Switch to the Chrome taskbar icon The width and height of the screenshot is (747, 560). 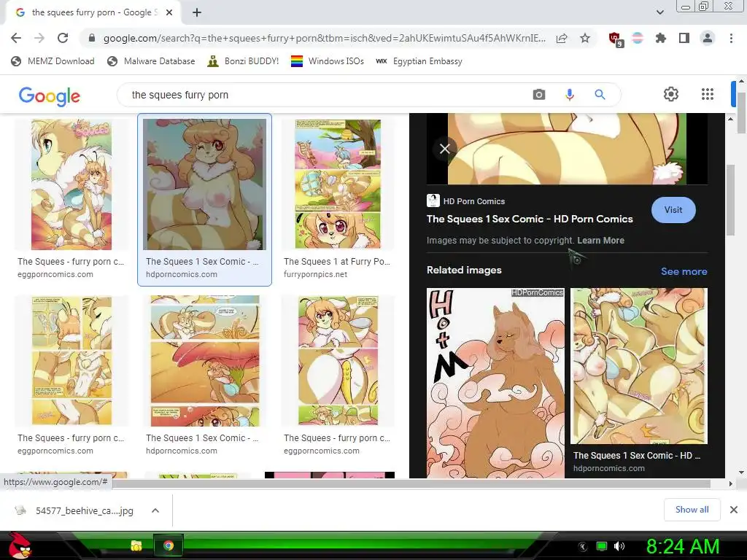[x=169, y=545]
